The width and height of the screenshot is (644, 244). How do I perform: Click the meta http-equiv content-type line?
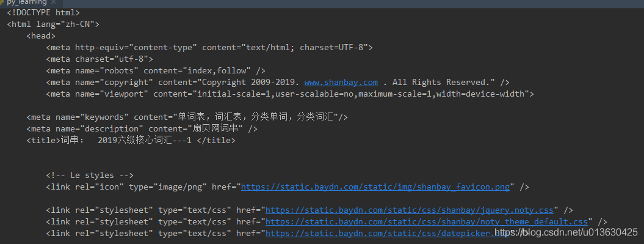tap(209, 47)
